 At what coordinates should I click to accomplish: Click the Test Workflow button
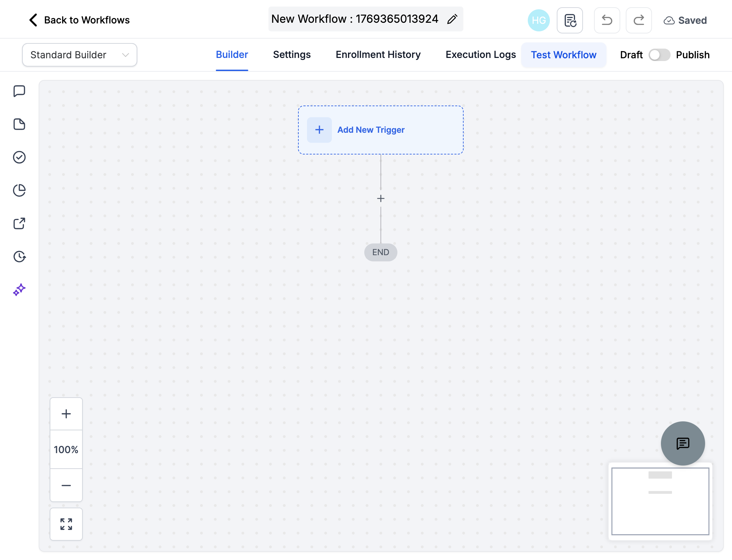[564, 55]
